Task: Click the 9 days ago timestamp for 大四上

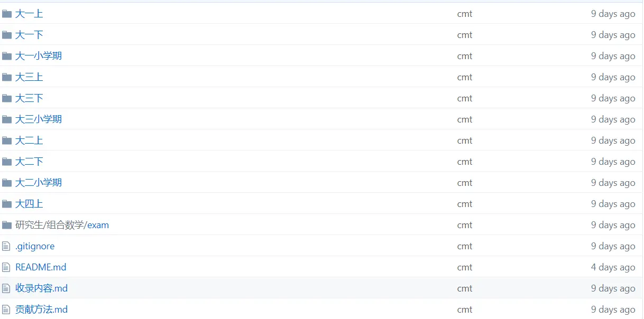Action: [x=613, y=204]
